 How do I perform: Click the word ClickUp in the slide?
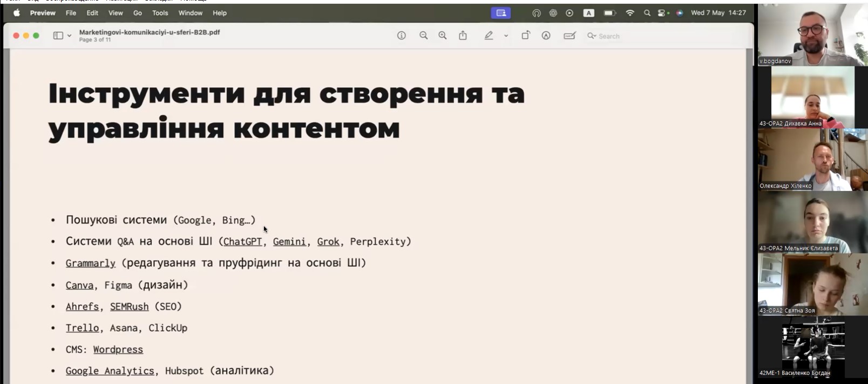[168, 328]
